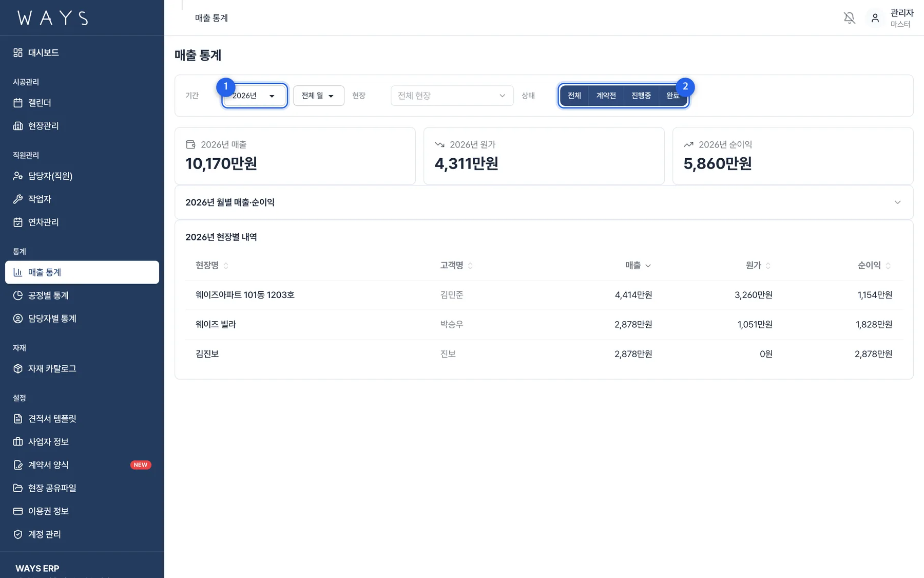Click the 현장관리 building icon

click(18, 126)
